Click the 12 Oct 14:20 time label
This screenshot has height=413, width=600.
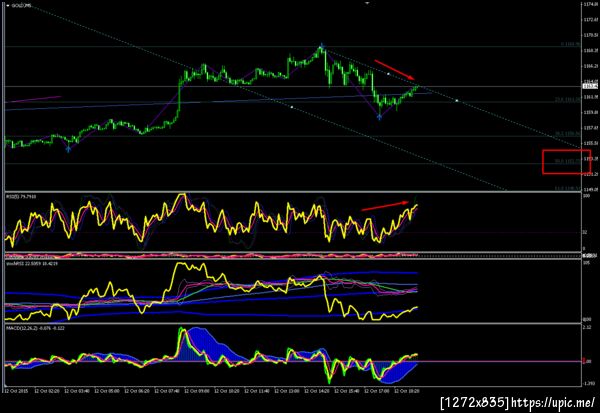click(x=317, y=391)
